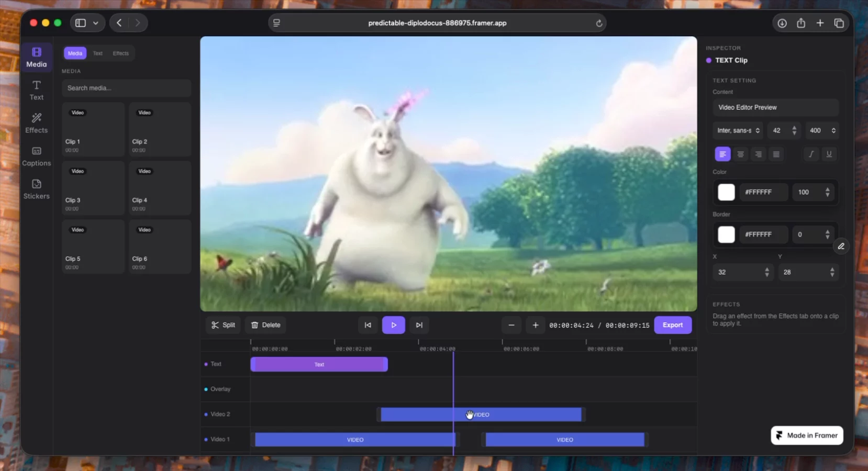Split the clip with scissors button
868x471 pixels.
point(224,325)
